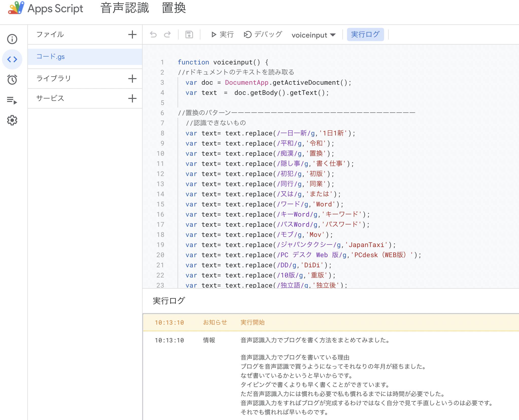Click the redo arrow in toolbar
519x420 pixels.
click(167, 34)
